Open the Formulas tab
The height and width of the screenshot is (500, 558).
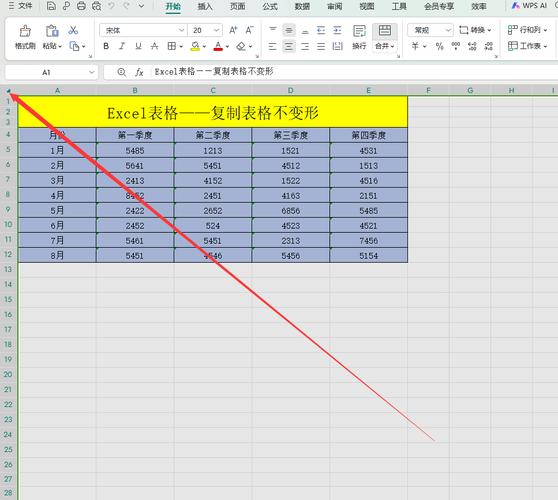pyautogui.click(x=270, y=6)
